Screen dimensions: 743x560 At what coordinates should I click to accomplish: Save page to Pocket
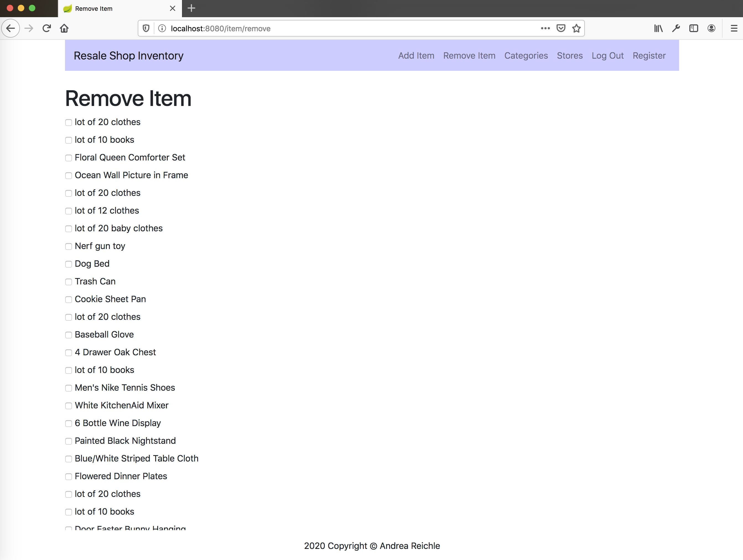click(561, 28)
